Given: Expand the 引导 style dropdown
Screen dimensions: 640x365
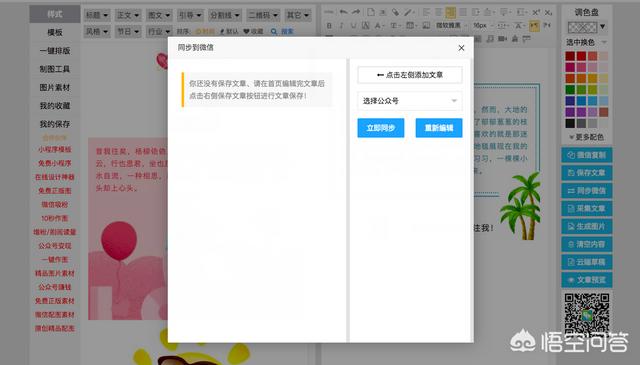Looking at the screenshot, I should (190, 16).
